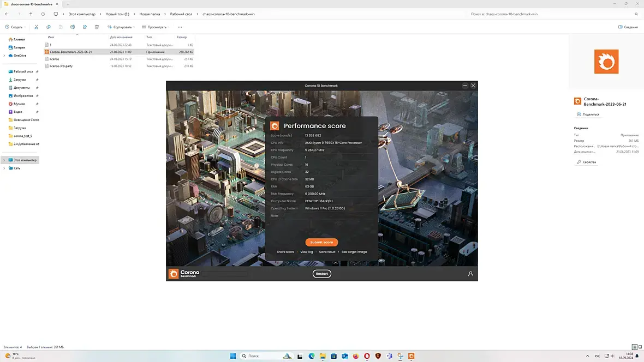This screenshot has width=644, height=362.
Task: Expand the Сеть tree node
Action: pyautogui.click(x=4, y=168)
